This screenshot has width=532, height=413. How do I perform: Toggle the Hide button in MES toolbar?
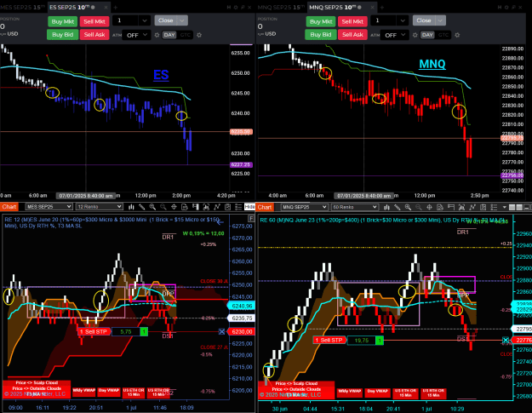(x=249, y=207)
